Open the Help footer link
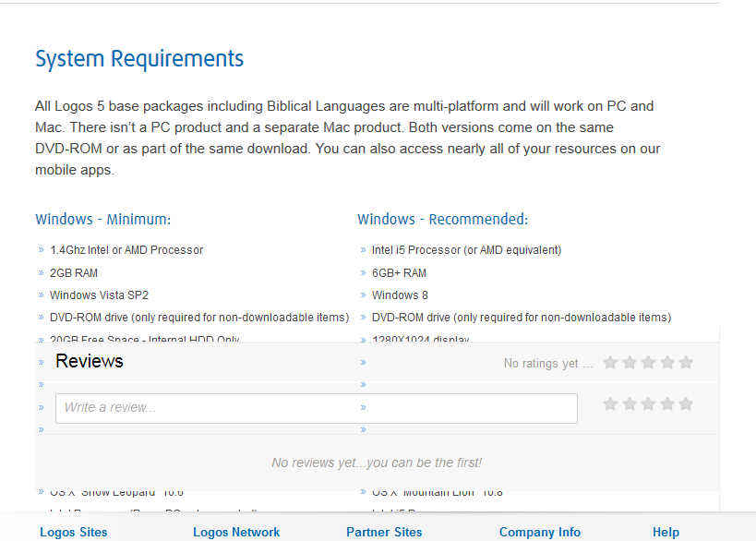Viewport: 756px width, 541px height. 666,532
